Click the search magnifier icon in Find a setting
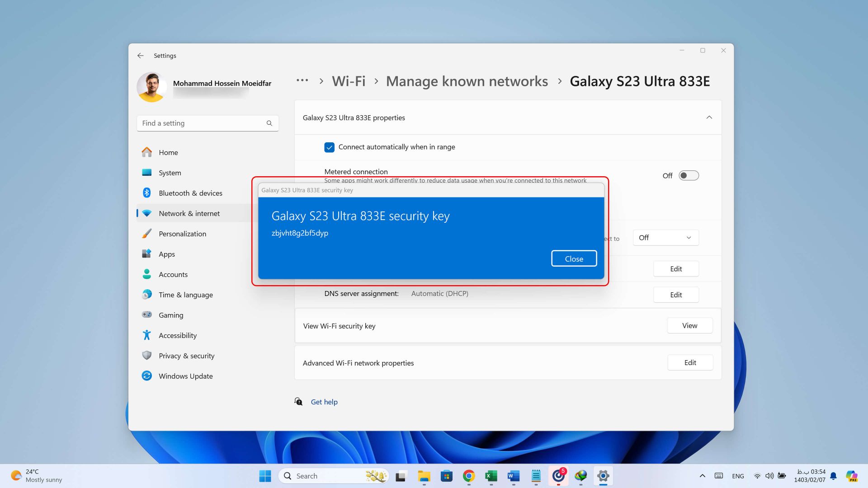Viewport: 868px width, 488px height. point(269,123)
